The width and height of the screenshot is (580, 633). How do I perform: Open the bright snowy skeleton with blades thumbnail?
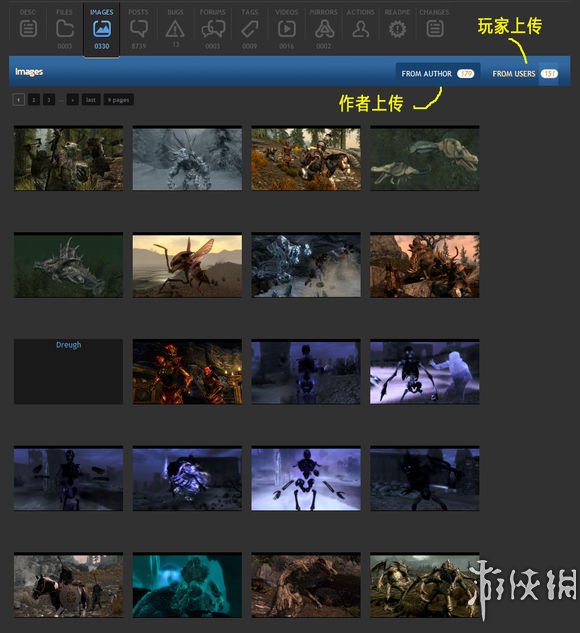pyautogui.click(x=306, y=479)
